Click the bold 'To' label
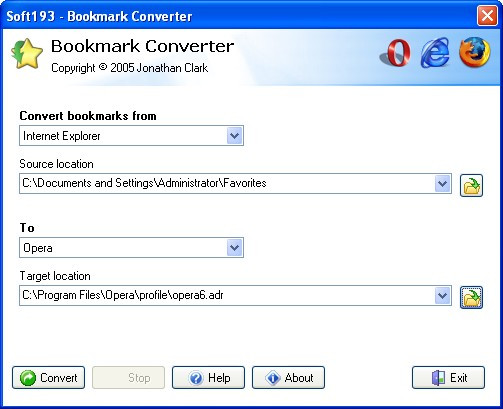Screen dimensions: 503x409 pos(27,228)
